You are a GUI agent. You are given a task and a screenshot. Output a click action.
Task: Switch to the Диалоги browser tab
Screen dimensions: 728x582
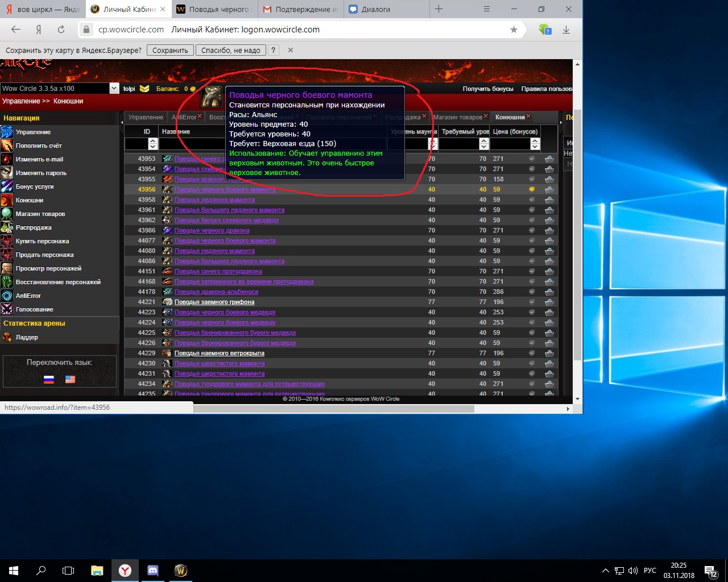tap(375, 9)
